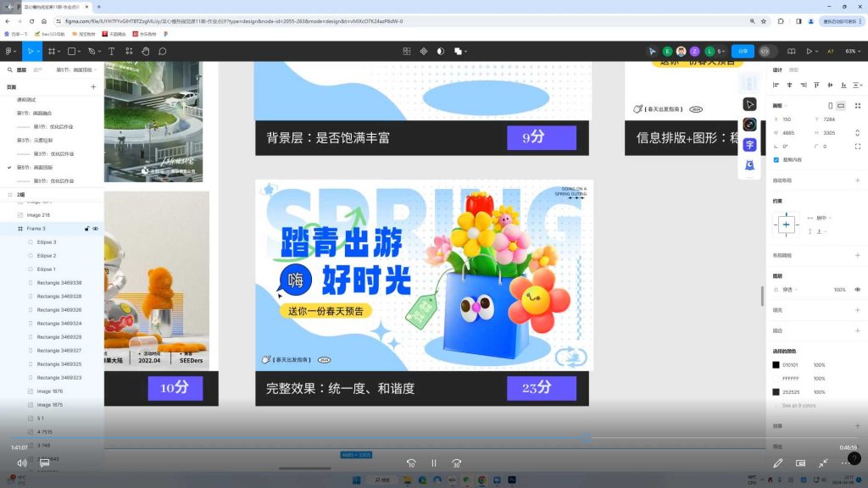Toggle the Dev Mode switch
868x488 pixels.
(x=765, y=51)
